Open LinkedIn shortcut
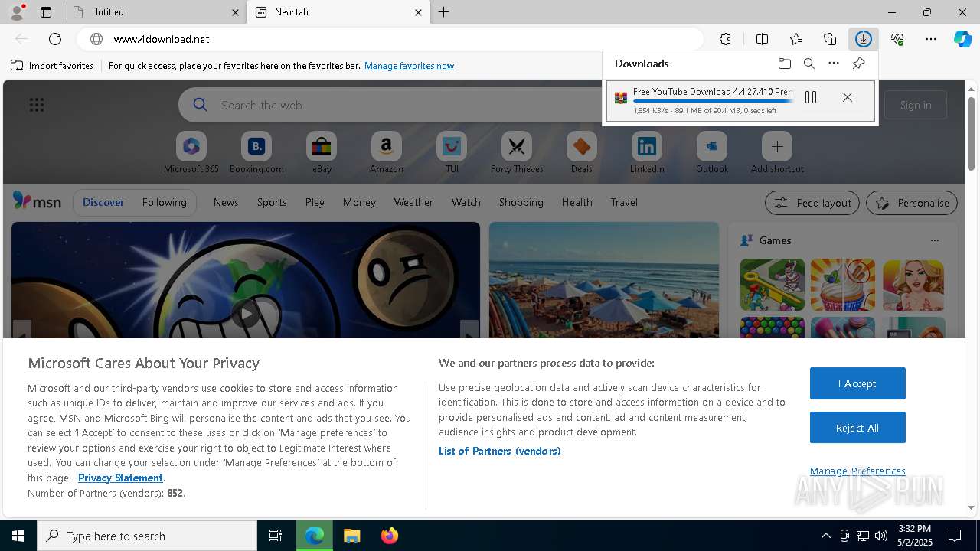Screen dimensions: 980x551 click(x=647, y=152)
